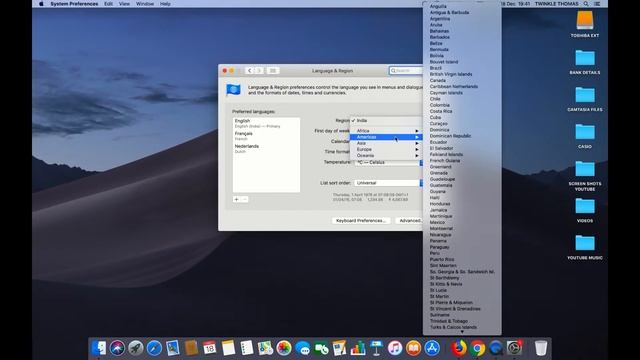Select Français in preferred languages list
Screen dimensions: 640x360
coord(266,136)
